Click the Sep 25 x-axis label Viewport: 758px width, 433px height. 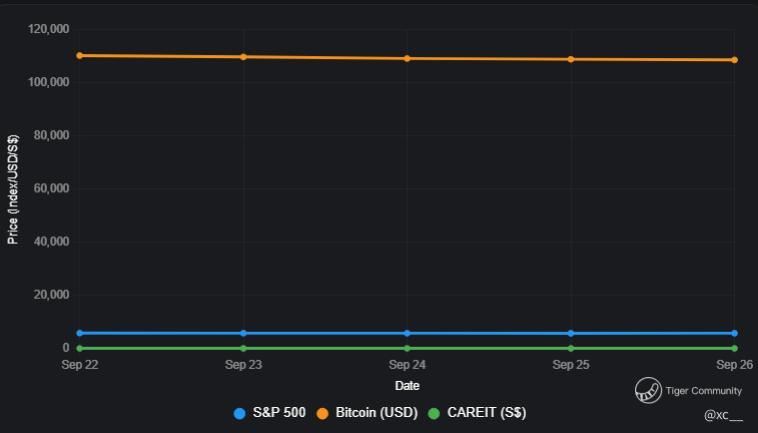(571, 365)
